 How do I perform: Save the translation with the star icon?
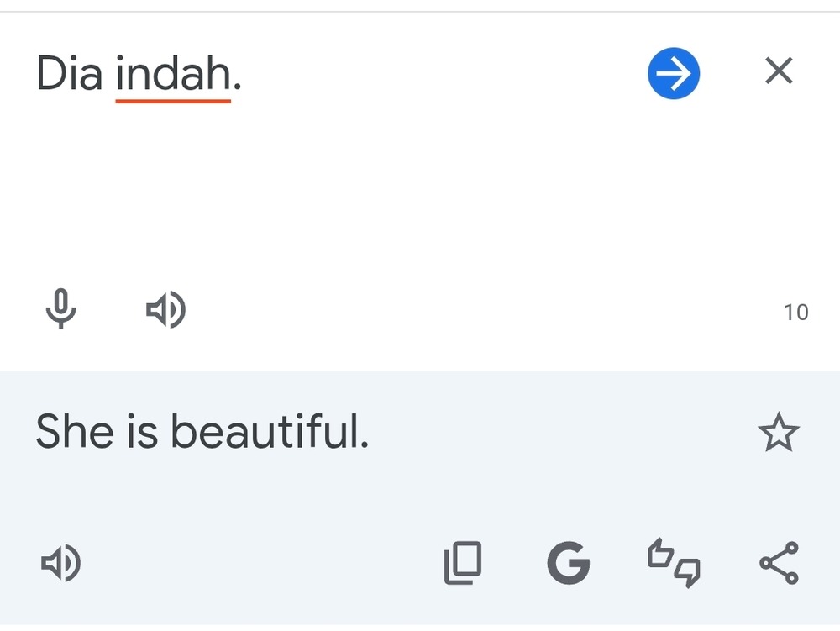point(779,433)
